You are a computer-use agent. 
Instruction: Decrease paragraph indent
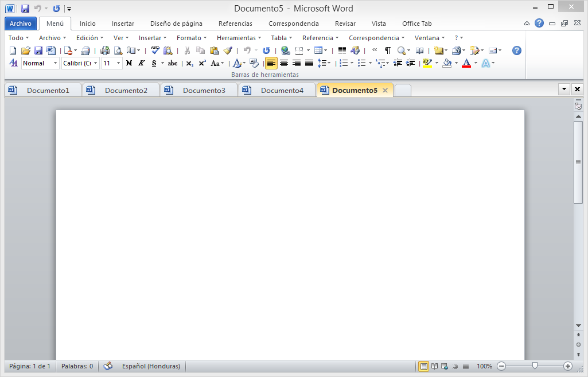click(398, 63)
